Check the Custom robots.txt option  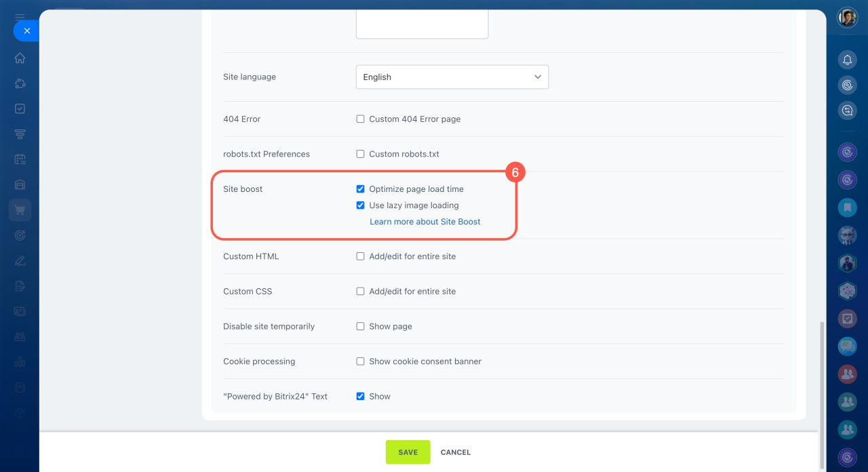pyautogui.click(x=360, y=154)
